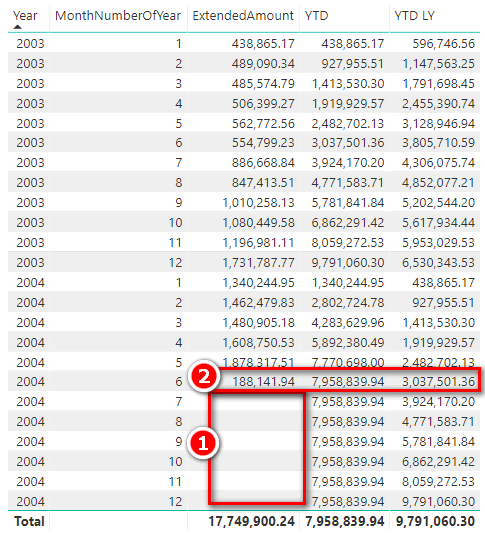Select YTD value 9,791,060.30 for 2003 month 12
Image resolution: width=485 pixels, height=535 pixels.
point(348,262)
